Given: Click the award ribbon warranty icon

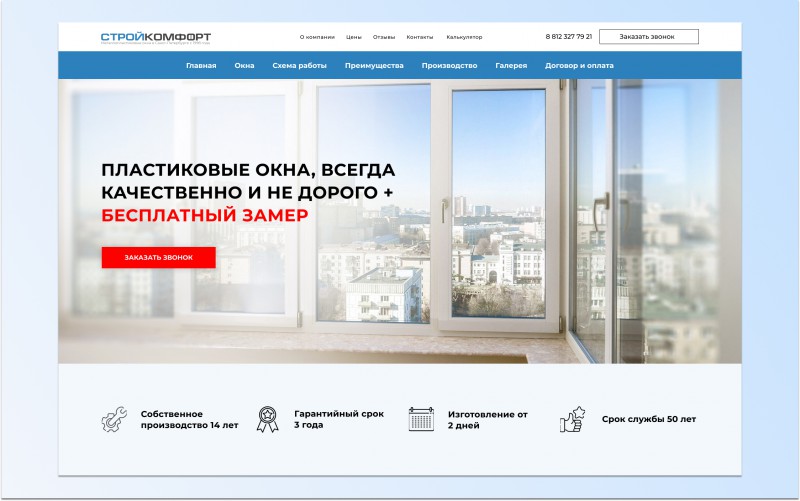Looking at the screenshot, I should click(x=267, y=419).
